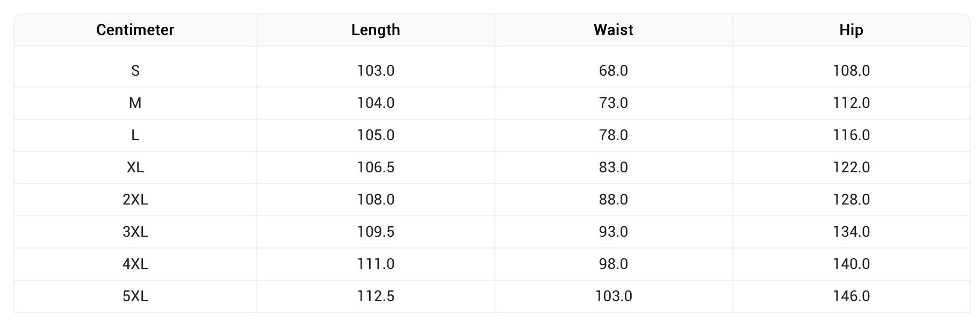This screenshot has width=980, height=328.
Task: Select the 3XL size row label
Action: (x=135, y=232)
